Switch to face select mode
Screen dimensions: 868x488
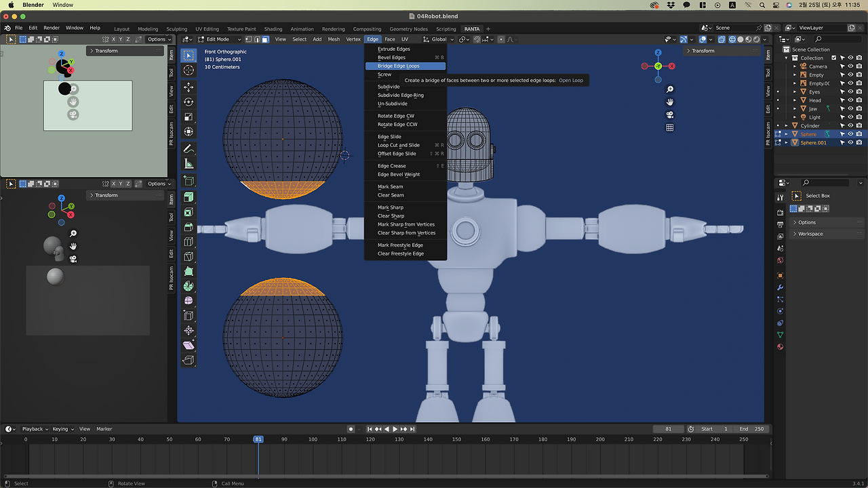click(x=265, y=39)
